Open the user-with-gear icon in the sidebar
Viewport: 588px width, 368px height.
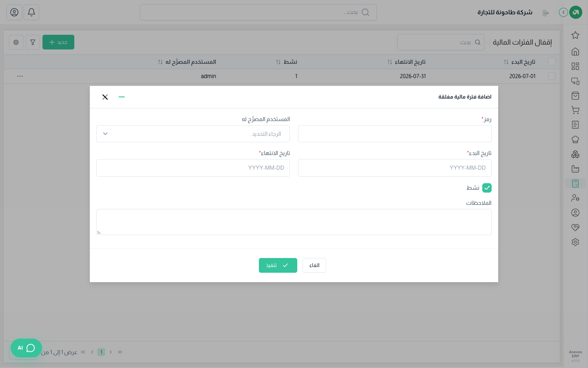click(x=575, y=198)
